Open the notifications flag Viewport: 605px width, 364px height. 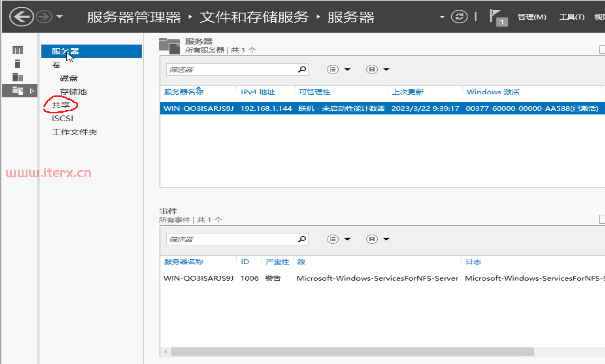(498, 17)
